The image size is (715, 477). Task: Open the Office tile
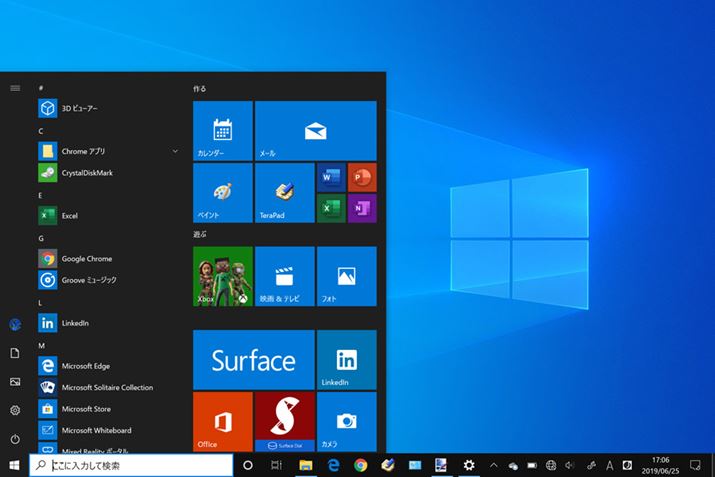coord(223,421)
